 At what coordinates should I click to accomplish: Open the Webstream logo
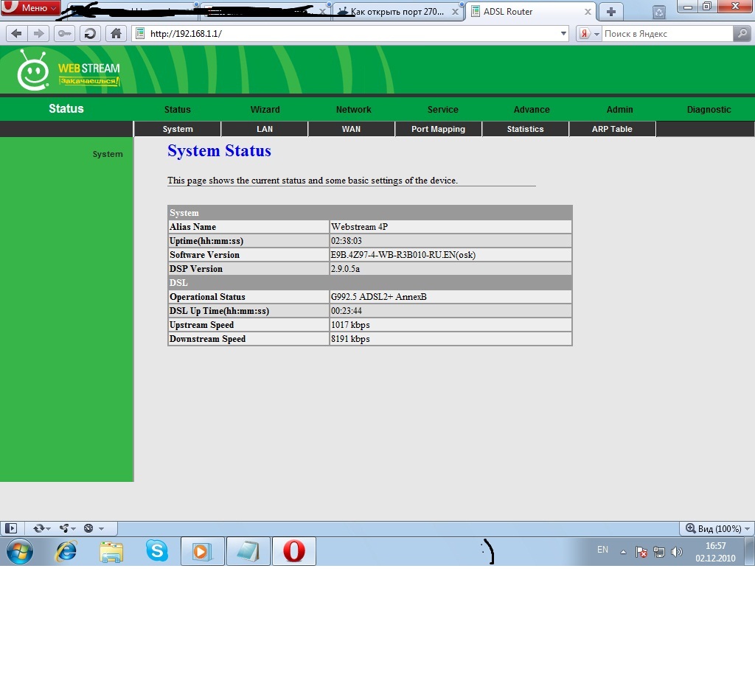point(69,71)
